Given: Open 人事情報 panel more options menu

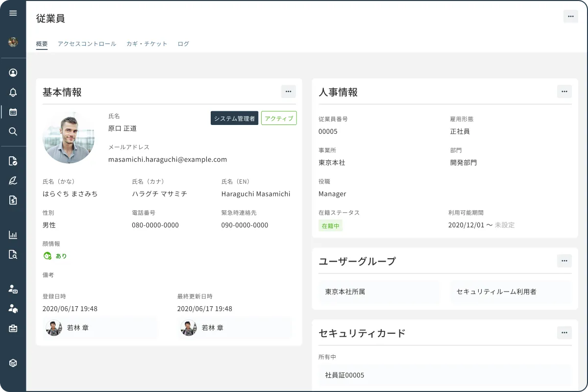Looking at the screenshot, I should (564, 92).
